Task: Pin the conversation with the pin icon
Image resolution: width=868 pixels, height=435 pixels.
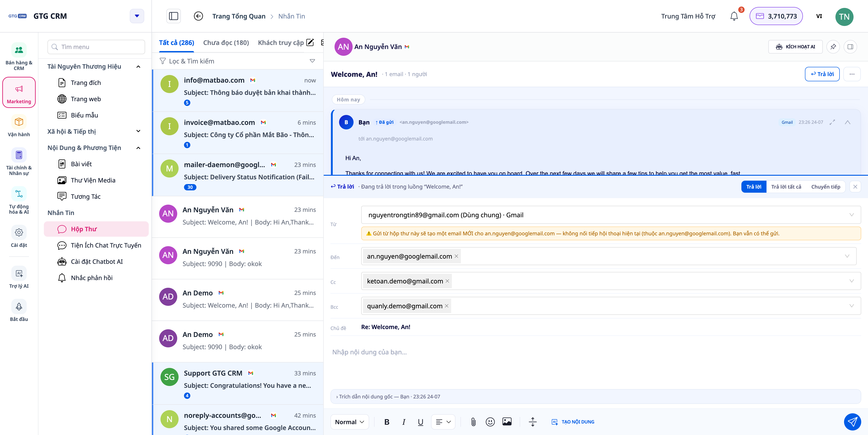Action: (833, 47)
